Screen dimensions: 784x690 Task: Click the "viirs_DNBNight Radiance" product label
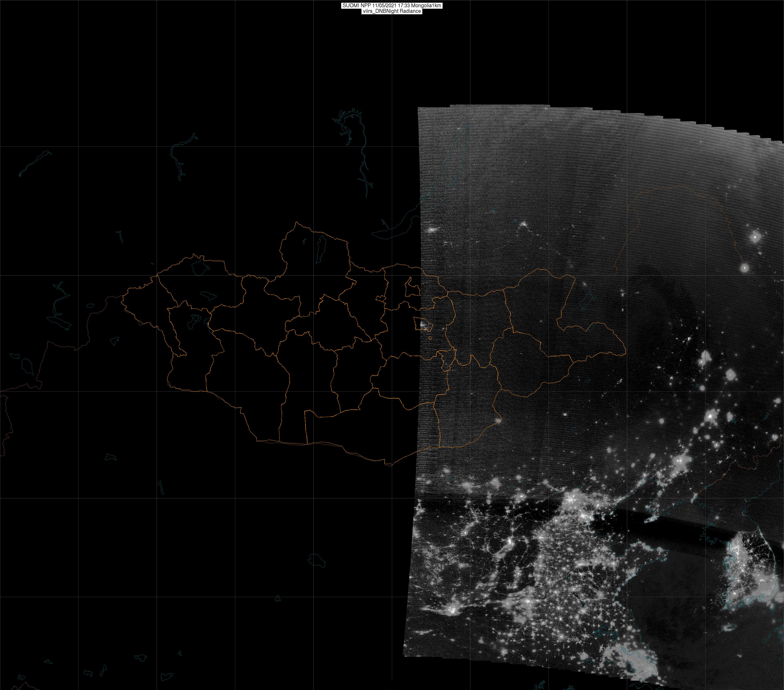click(x=392, y=12)
